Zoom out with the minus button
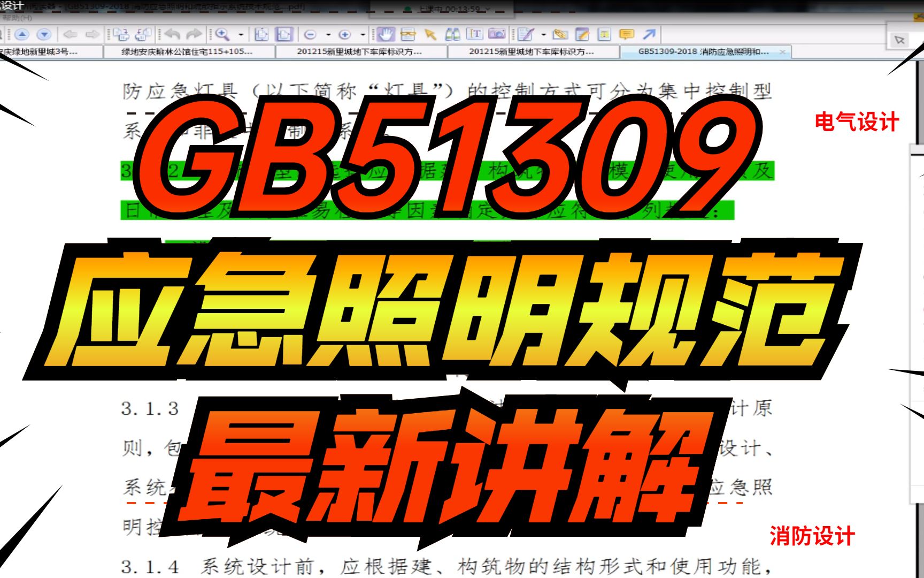Screen dimensions: 924x578 click(x=310, y=35)
